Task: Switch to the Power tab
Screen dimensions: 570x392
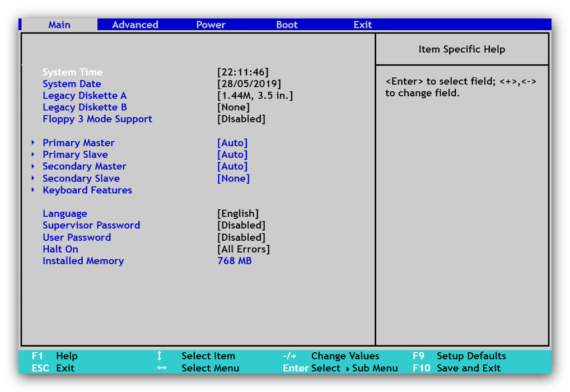Action: pos(211,25)
